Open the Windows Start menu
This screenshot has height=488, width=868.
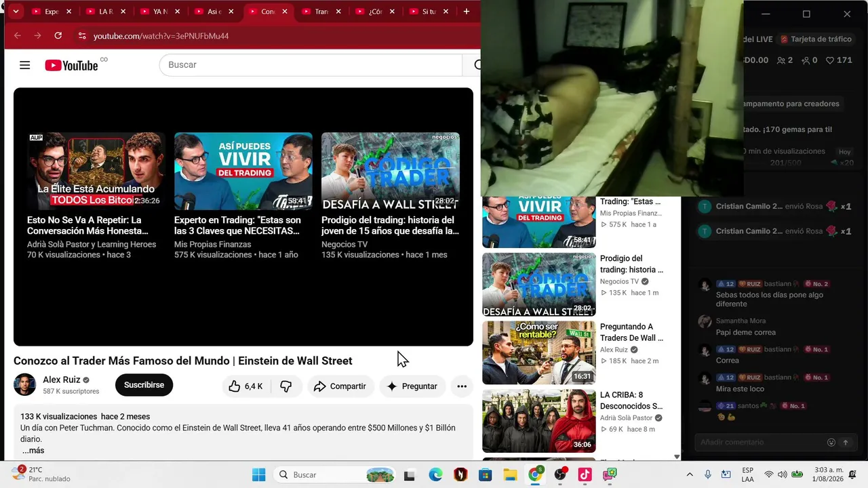point(258,475)
